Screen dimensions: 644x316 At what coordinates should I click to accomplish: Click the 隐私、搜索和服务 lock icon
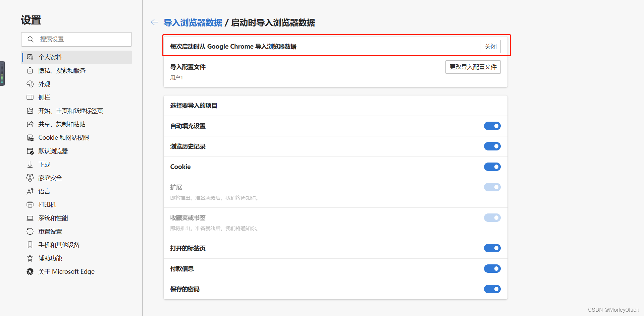(x=30, y=70)
